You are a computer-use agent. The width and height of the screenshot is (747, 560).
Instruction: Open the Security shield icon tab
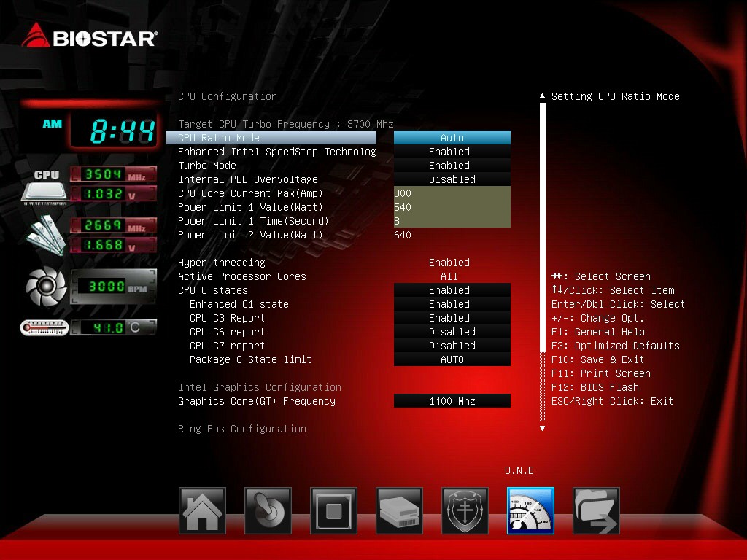pos(465,510)
